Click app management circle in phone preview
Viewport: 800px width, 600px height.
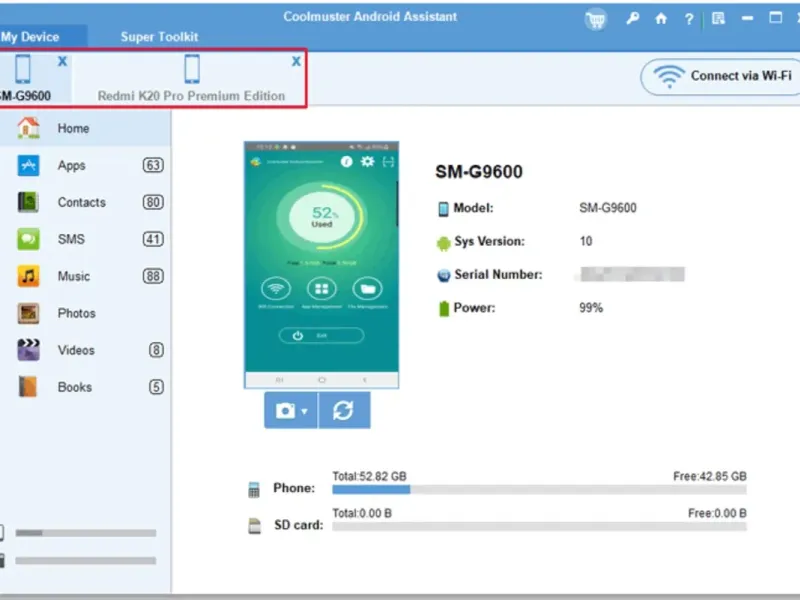pos(321,289)
